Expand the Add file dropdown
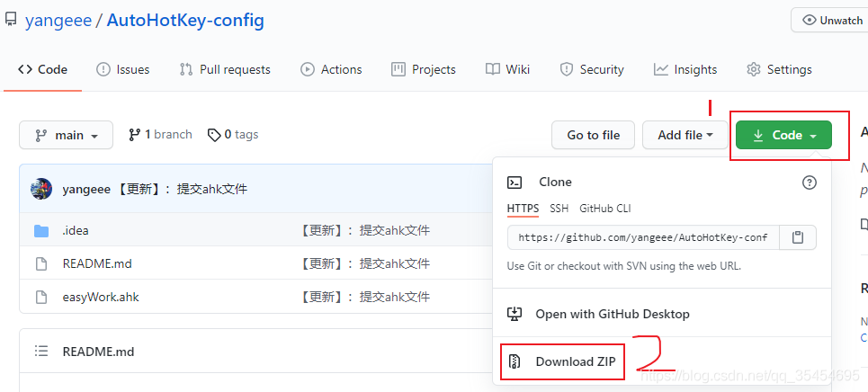Viewport: 868px width, 392px height. (x=685, y=135)
